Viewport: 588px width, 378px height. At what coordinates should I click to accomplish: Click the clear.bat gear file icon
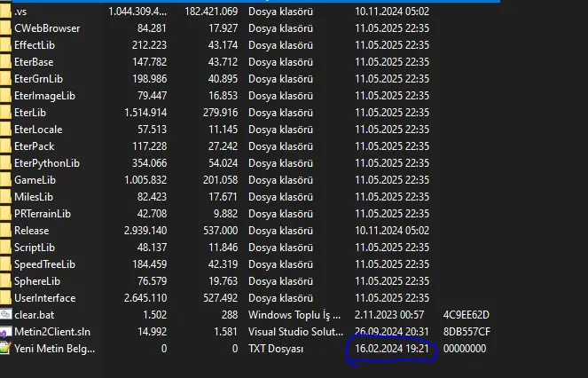[5, 315]
